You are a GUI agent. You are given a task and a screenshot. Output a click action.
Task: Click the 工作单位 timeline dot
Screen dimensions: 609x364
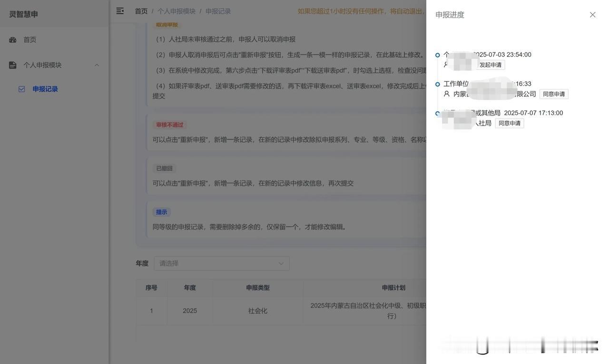tap(438, 85)
